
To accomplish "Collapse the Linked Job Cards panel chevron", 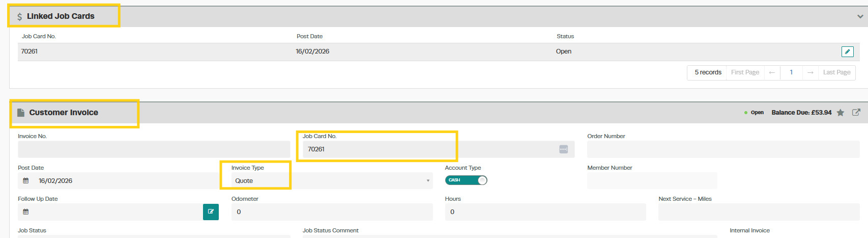I will point(860,16).
